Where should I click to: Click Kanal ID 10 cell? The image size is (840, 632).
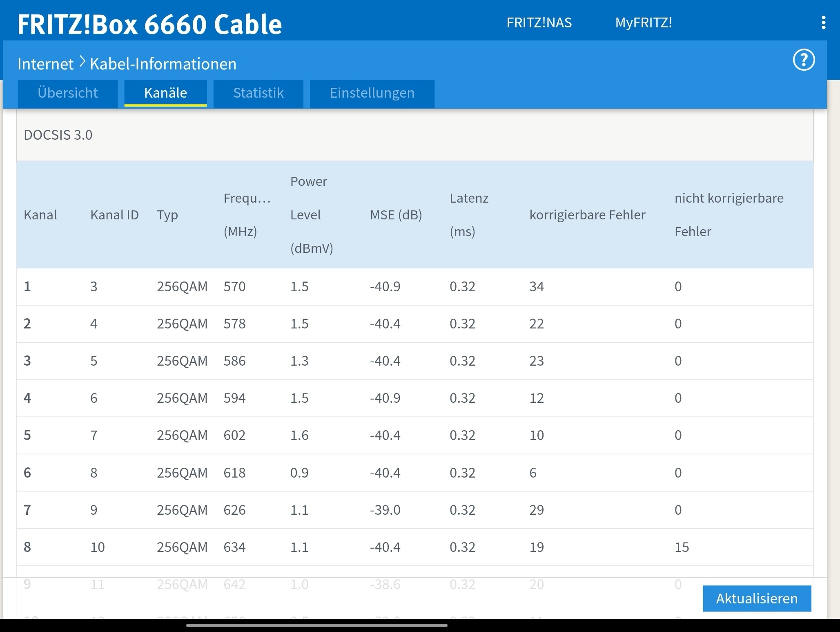(98, 547)
